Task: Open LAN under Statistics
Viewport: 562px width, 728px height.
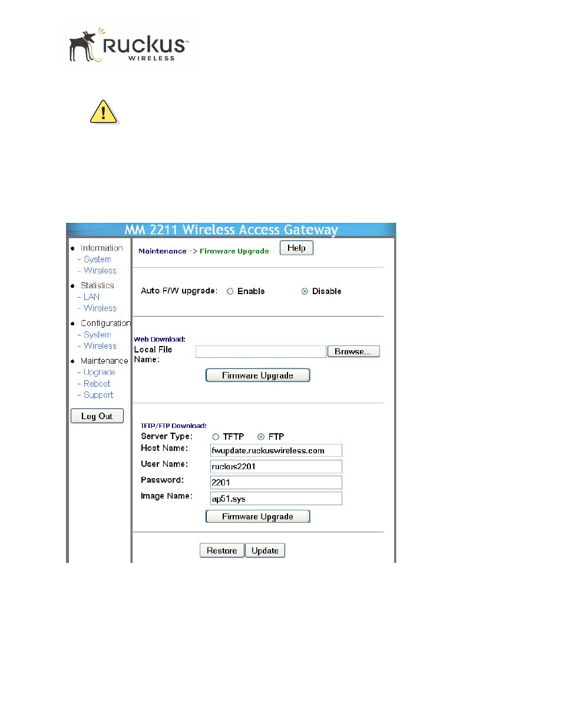Action: click(91, 297)
